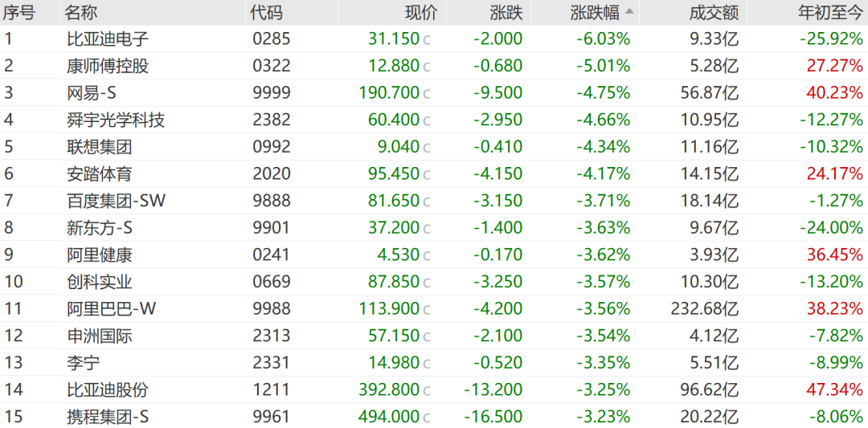The width and height of the screenshot is (868, 428).
Task: Click the sort arrow beside 涨跌幅 header
Action: (x=629, y=11)
